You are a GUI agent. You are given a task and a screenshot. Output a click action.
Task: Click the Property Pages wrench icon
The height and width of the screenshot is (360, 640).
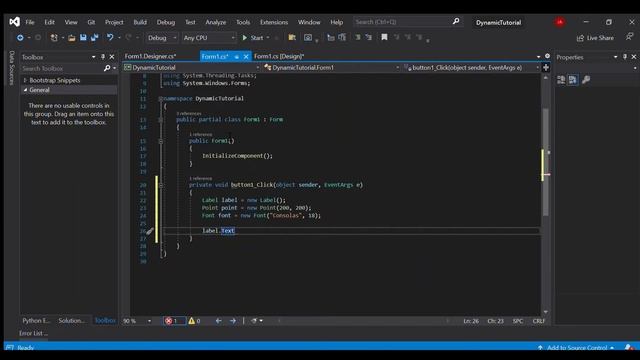pyautogui.click(x=586, y=80)
